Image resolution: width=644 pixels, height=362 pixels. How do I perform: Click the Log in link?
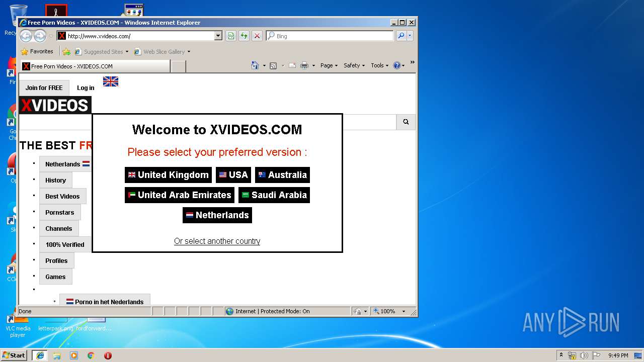point(86,88)
